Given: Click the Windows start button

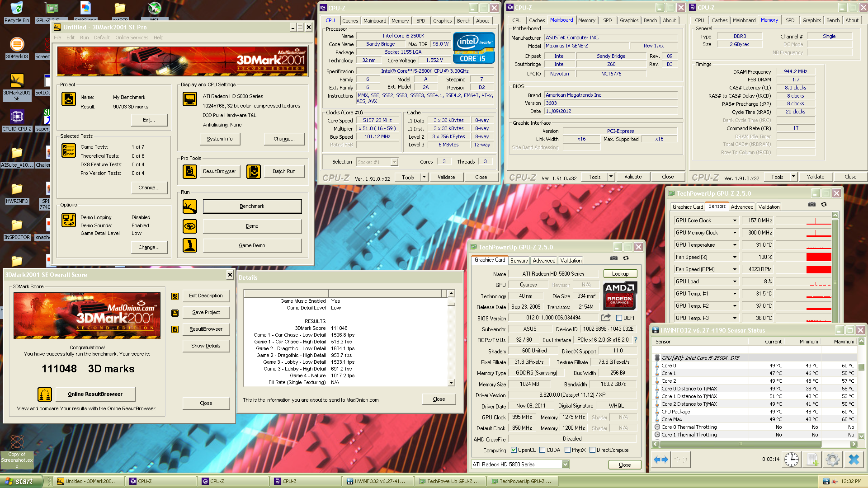Looking at the screenshot, I should (x=22, y=481).
